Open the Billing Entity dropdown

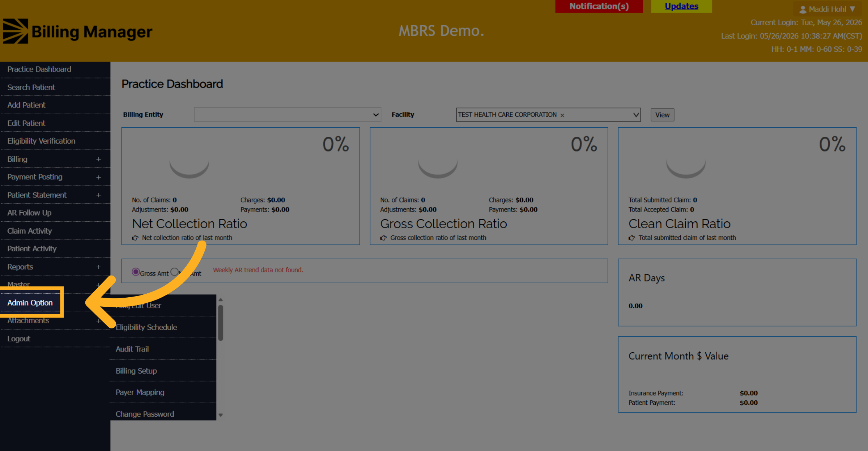point(288,115)
